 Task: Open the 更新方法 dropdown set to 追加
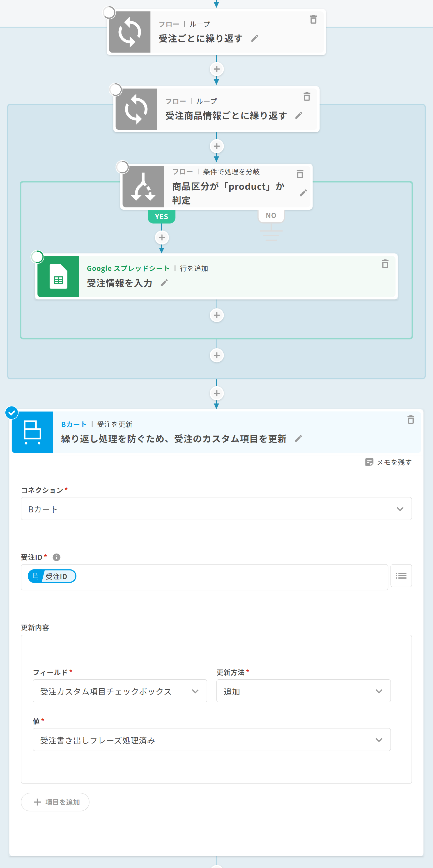[x=303, y=691]
